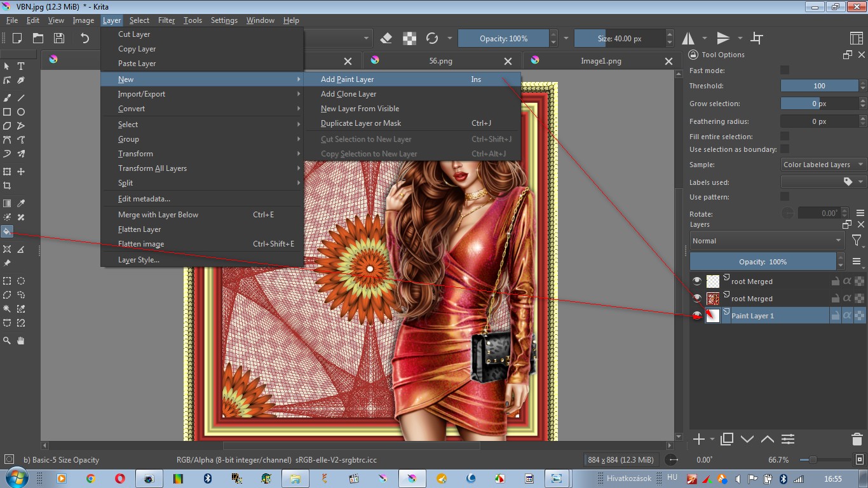
Task: Select the Gradient tool
Action: coord(7,203)
